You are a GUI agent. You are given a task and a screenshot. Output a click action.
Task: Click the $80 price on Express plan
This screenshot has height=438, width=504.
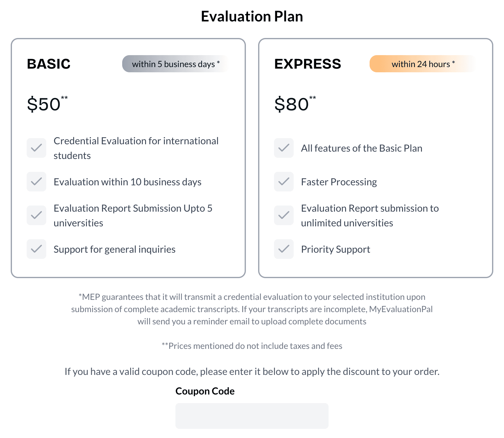291,104
